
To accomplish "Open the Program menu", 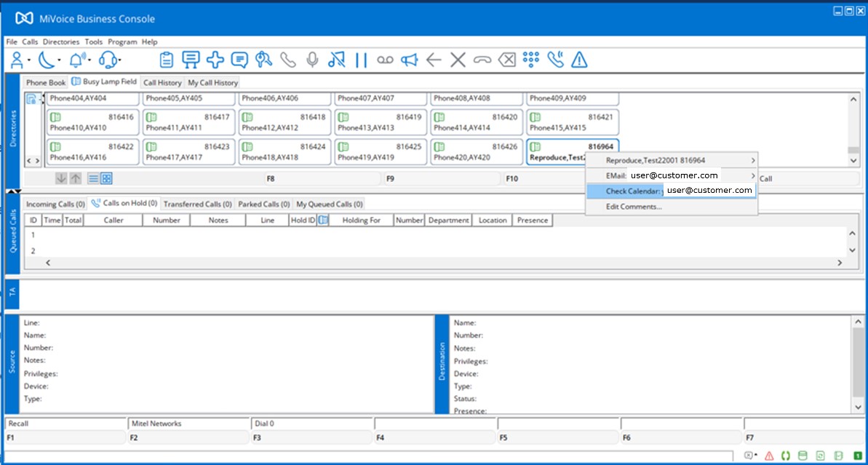I will 122,41.
